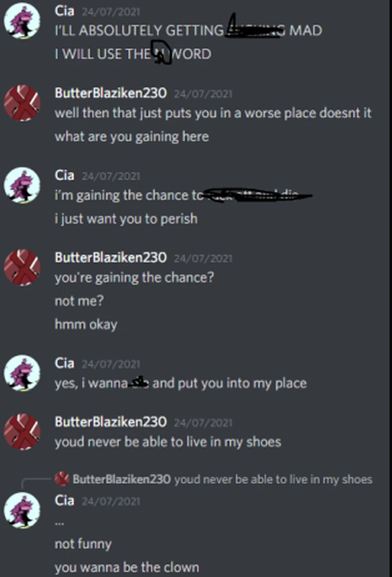The image size is (392, 577).
Task: Click the "you wanna be the clown" message
Action: 127,567
